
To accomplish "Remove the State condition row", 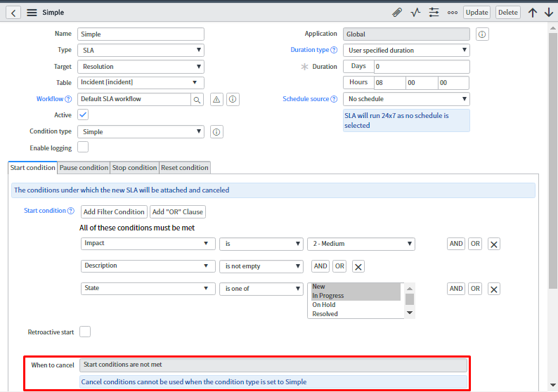I will point(494,289).
